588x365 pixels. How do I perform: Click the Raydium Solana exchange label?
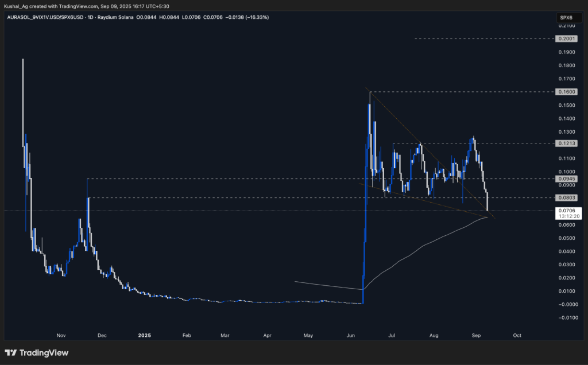(x=115, y=17)
